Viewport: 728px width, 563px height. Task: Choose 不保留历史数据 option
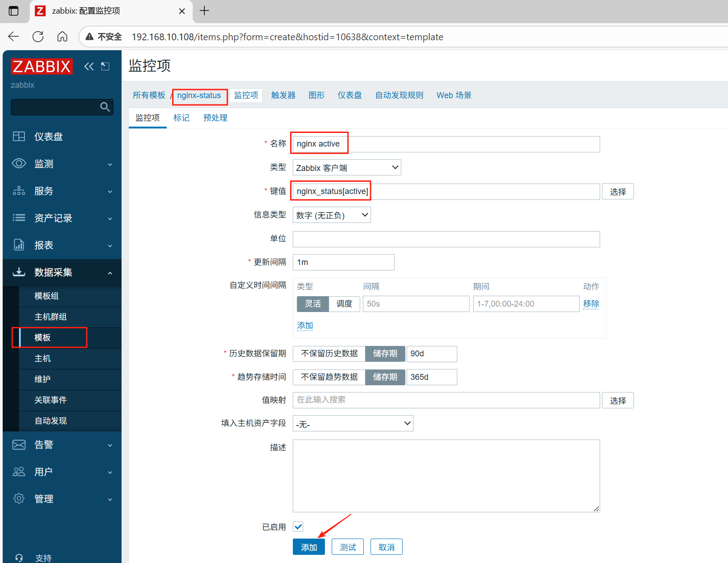tap(329, 354)
